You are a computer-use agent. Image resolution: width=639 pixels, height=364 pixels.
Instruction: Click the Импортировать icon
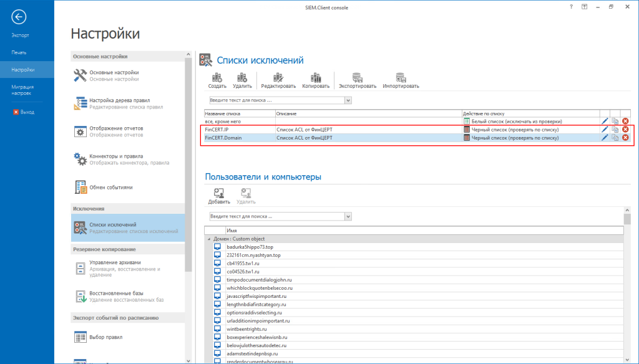click(400, 77)
